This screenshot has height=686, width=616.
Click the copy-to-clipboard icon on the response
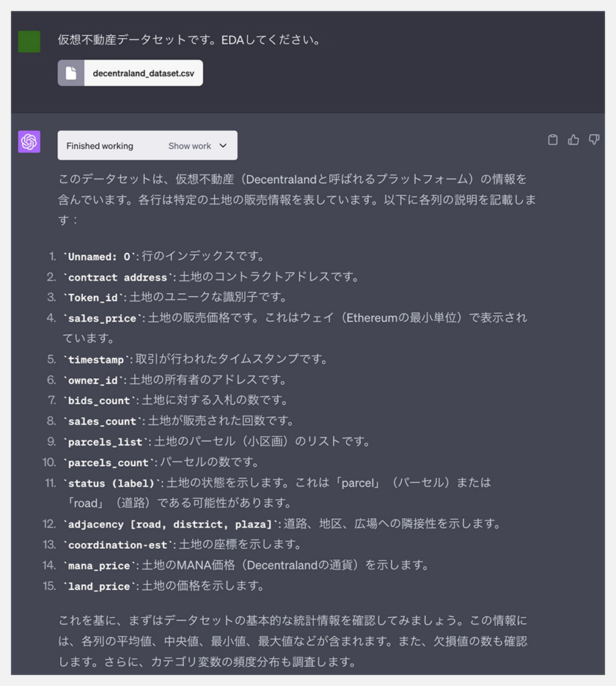pos(553,139)
